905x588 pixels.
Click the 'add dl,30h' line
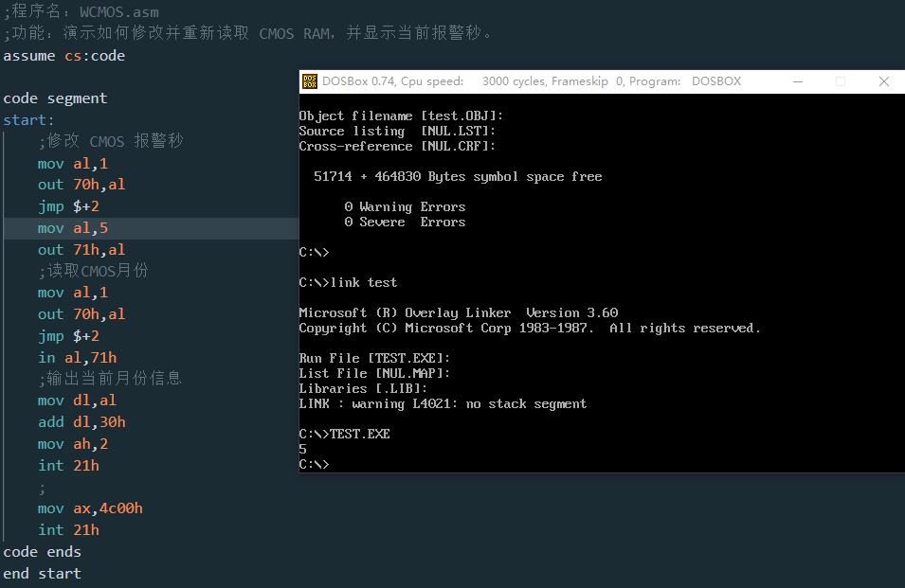81,422
